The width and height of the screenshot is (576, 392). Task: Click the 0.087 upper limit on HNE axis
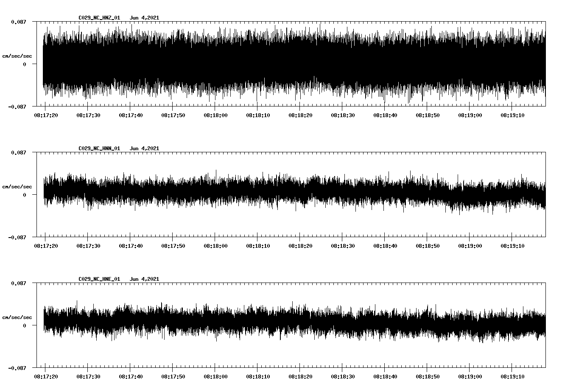tap(19, 283)
